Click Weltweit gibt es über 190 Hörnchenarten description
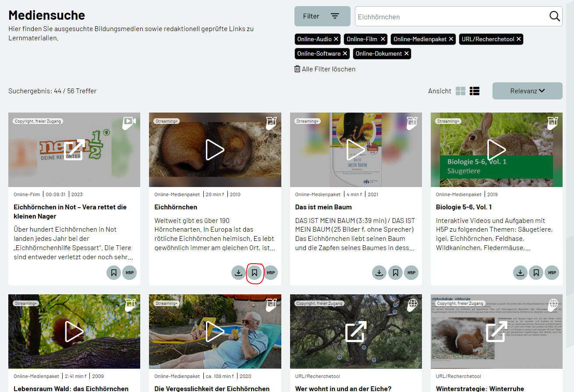 [x=215, y=234]
